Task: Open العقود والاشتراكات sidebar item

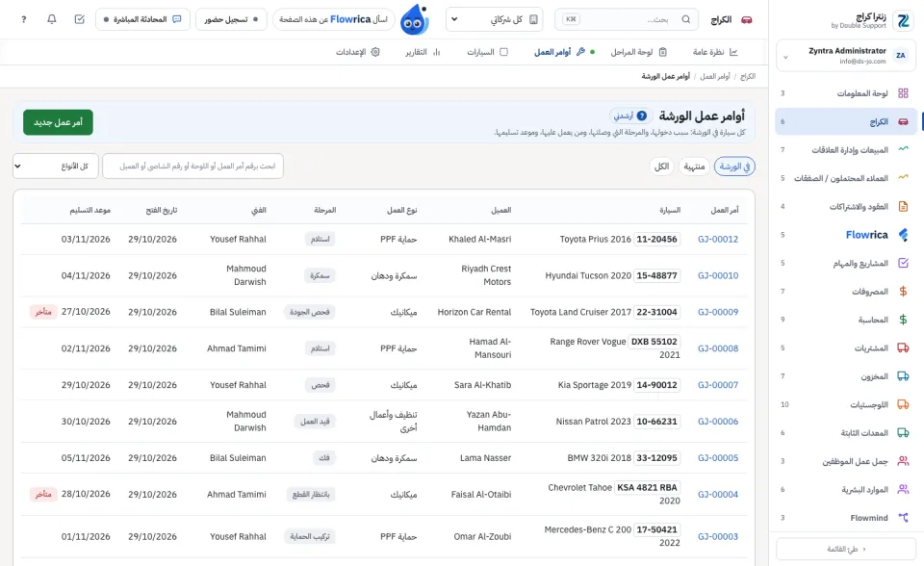Action: (846, 206)
